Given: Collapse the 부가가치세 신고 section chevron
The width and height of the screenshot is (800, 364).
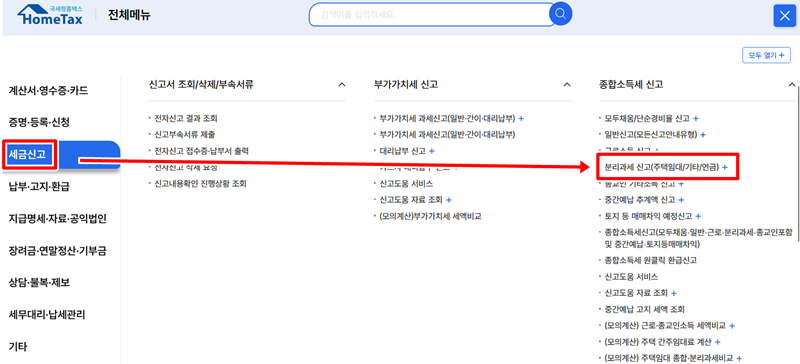Looking at the screenshot, I should tap(566, 85).
